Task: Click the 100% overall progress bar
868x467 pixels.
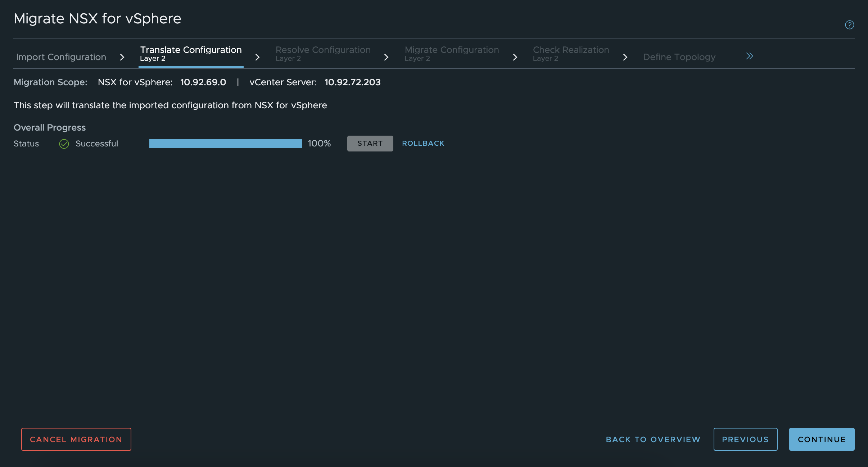Action: tap(225, 144)
